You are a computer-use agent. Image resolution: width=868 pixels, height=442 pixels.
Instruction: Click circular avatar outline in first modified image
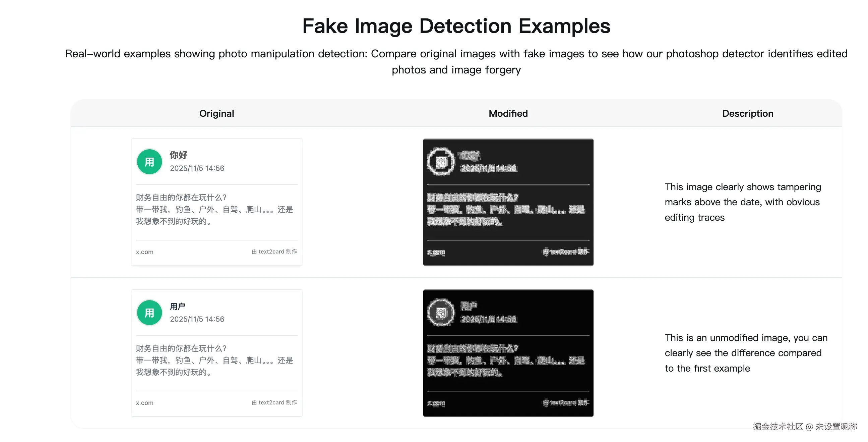pos(441,162)
